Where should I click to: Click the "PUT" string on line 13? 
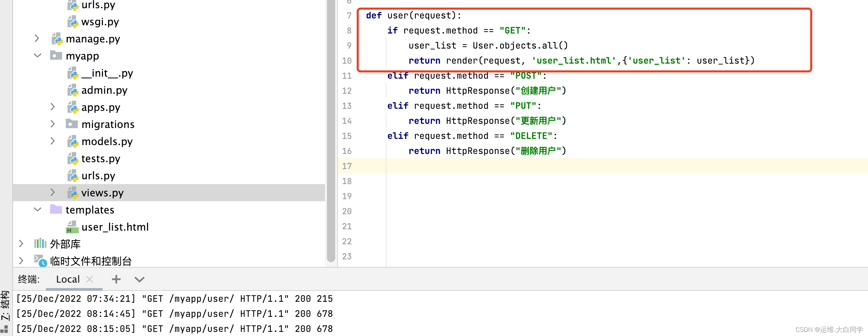click(523, 106)
